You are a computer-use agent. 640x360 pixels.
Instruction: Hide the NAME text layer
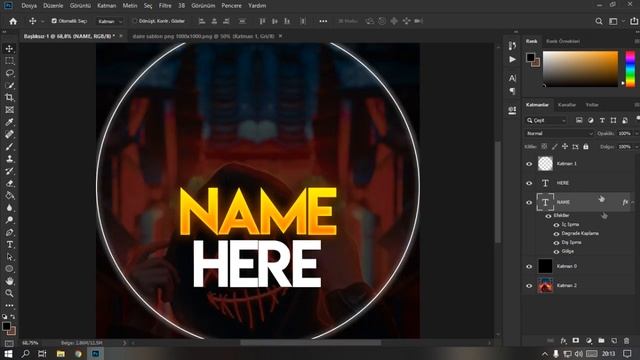click(529, 202)
